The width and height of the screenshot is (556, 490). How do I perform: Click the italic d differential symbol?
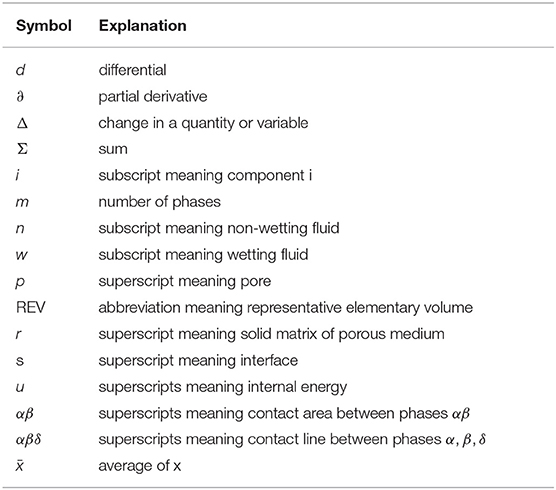[21, 70]
